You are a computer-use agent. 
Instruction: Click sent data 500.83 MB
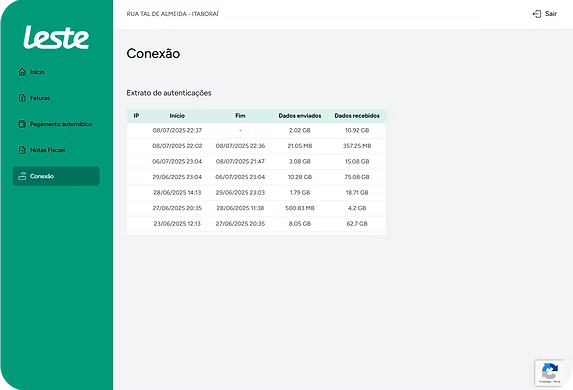pyautogui.click(x=300, y=208)
